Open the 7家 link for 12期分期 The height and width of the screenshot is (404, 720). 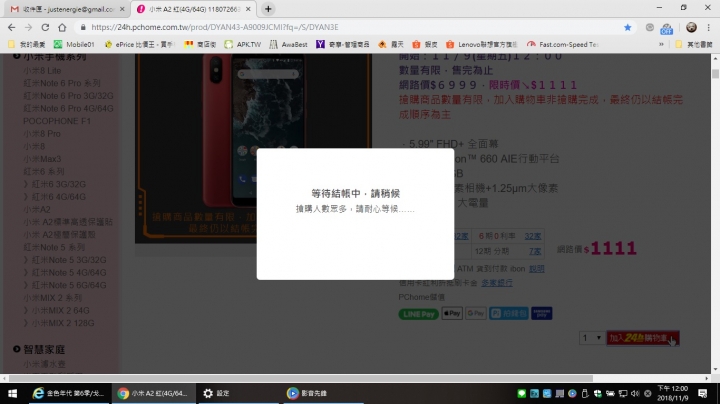(x=534, y=252)
